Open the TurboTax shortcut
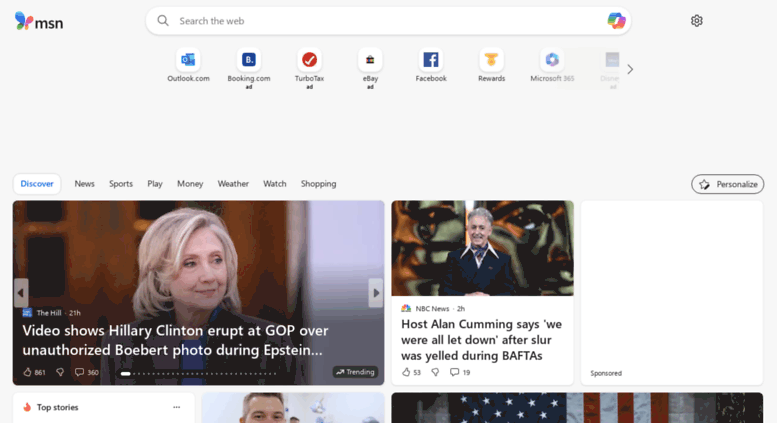Screen dimensions: 777x423 point(309,68)
